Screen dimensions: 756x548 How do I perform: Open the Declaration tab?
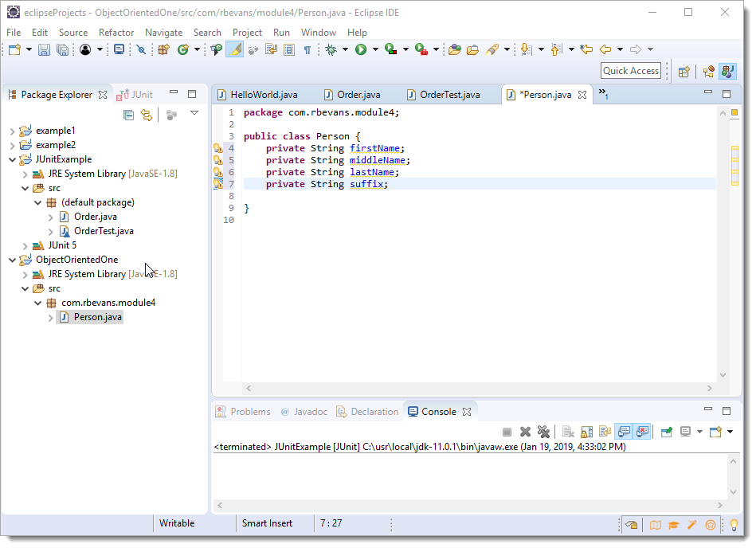(x=368, y=413)
